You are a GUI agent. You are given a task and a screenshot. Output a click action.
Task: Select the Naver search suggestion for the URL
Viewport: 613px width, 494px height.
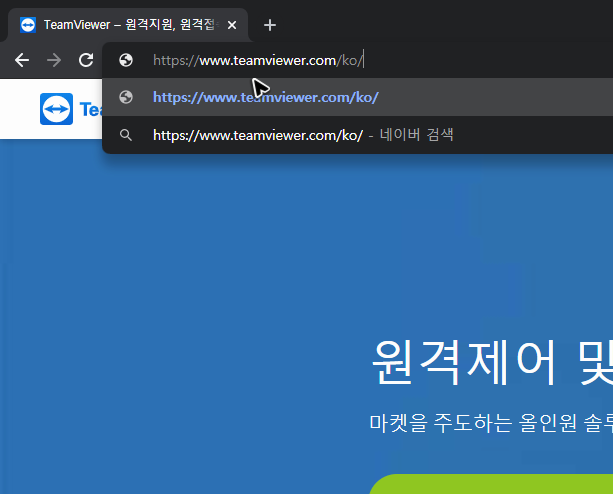(x=357, y=135)
